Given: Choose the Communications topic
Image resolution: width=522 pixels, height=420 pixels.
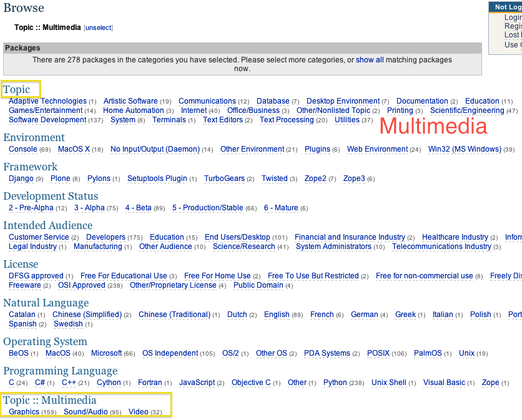Looking at the screenshot, I should click(x=207, y=101).
